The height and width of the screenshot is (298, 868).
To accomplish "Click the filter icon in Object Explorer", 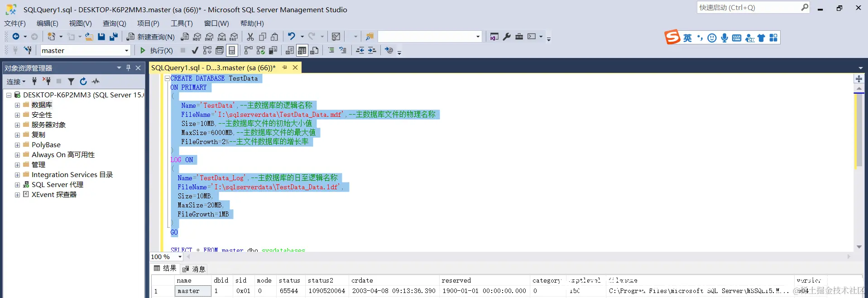I will 71,82.
